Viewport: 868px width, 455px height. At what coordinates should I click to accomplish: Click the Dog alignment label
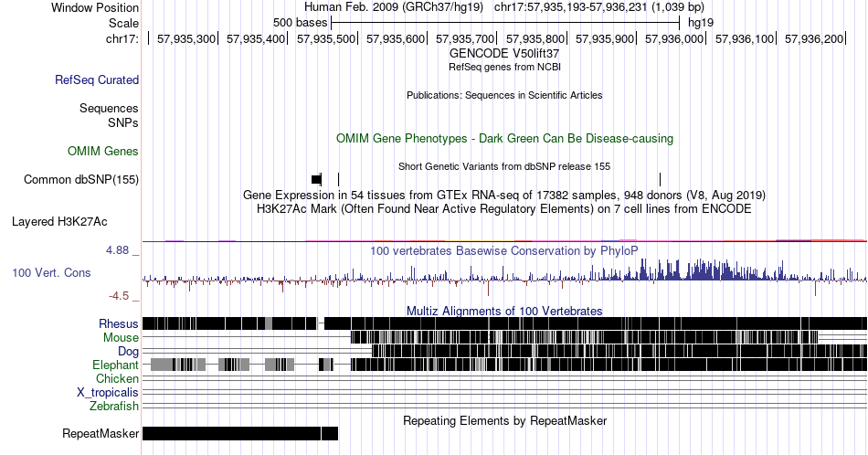[x=129, y=351]
